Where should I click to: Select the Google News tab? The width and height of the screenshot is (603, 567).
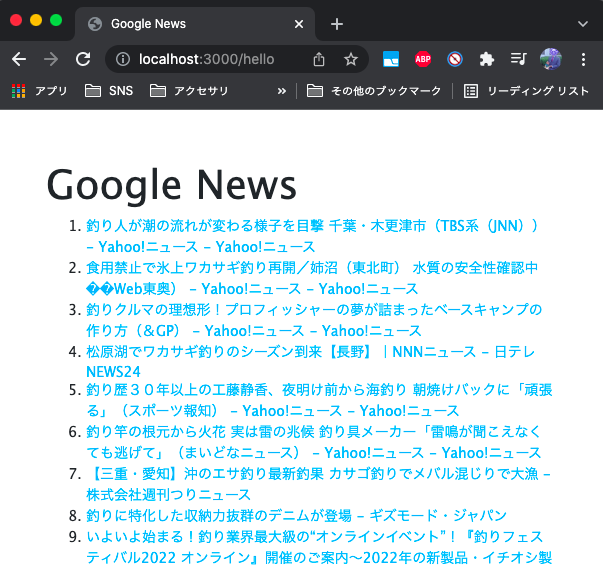coord(195,24)
